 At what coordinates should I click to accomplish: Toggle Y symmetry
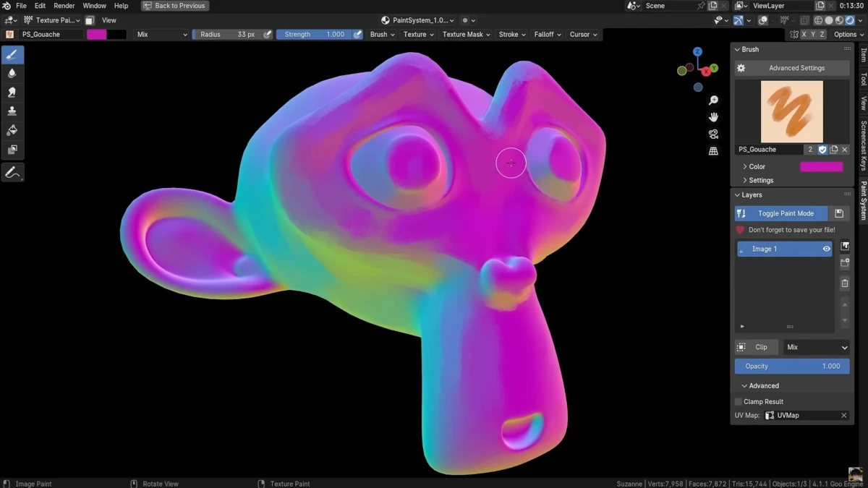(813, 35)
